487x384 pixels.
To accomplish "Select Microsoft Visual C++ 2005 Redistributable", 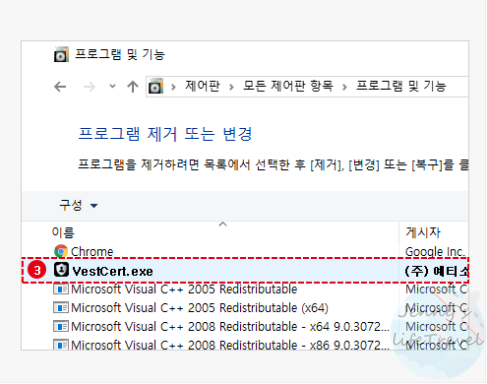I will coord(184,289).
